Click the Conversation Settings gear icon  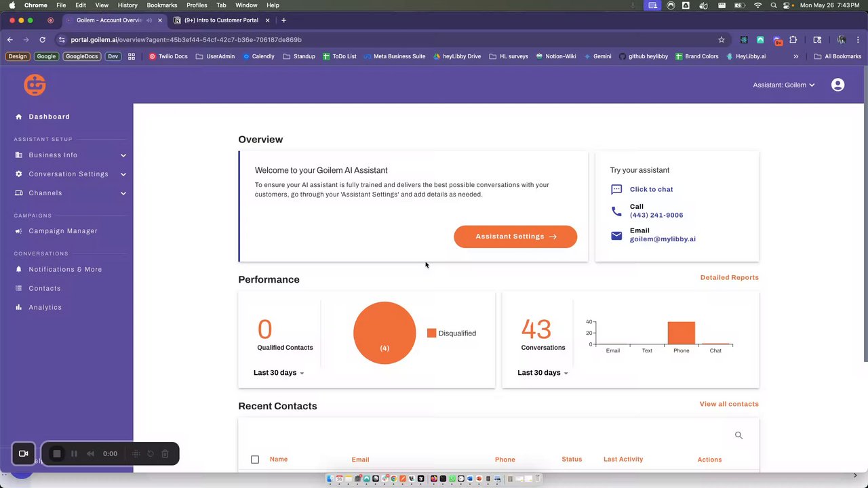[18, 174]
